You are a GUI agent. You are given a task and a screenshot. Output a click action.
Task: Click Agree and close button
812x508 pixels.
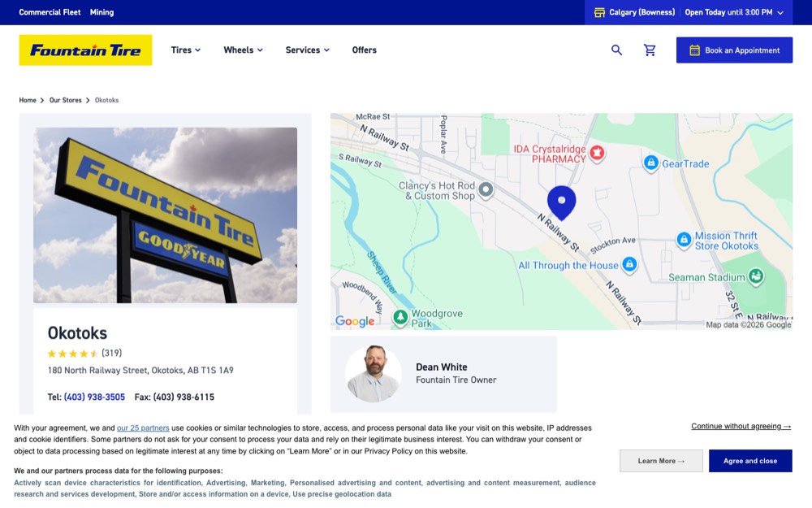click(x=749, y=461)
